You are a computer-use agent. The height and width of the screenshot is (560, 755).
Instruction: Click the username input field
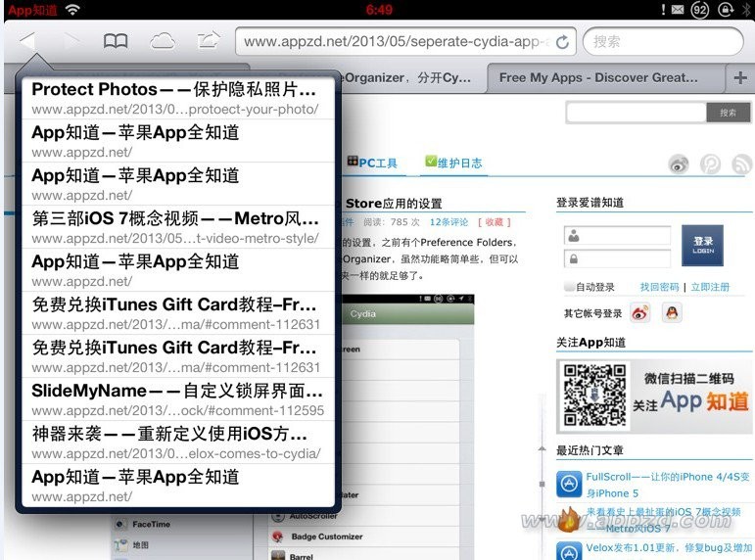[x=617, y=236]
